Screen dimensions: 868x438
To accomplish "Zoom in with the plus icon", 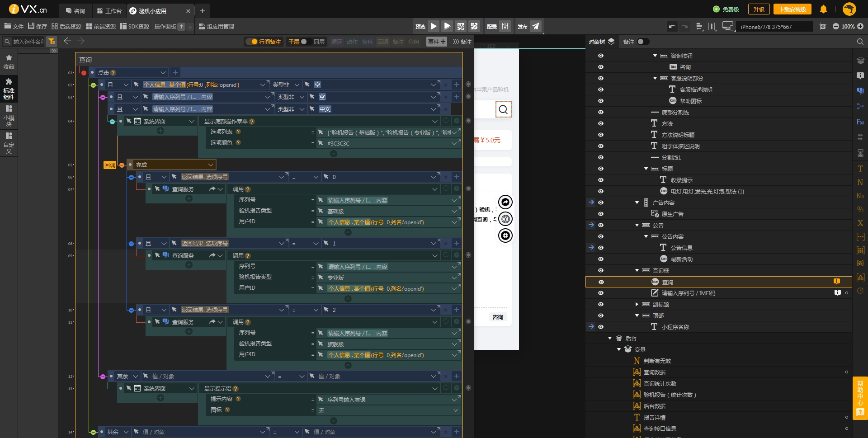I will [860, 26].
